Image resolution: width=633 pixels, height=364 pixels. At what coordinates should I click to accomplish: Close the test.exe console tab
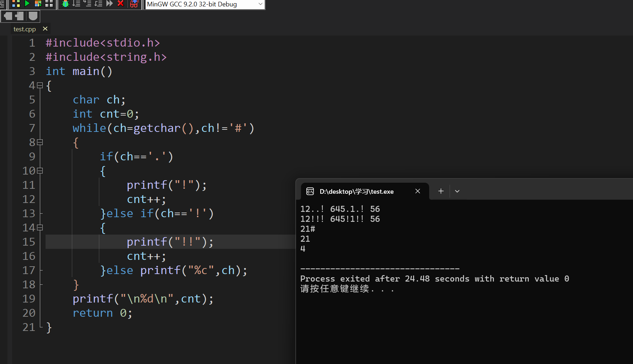[418, 191]
